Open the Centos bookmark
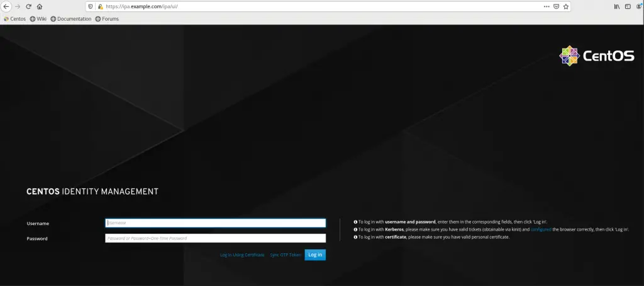644x286 pixels. click(15, 19)
